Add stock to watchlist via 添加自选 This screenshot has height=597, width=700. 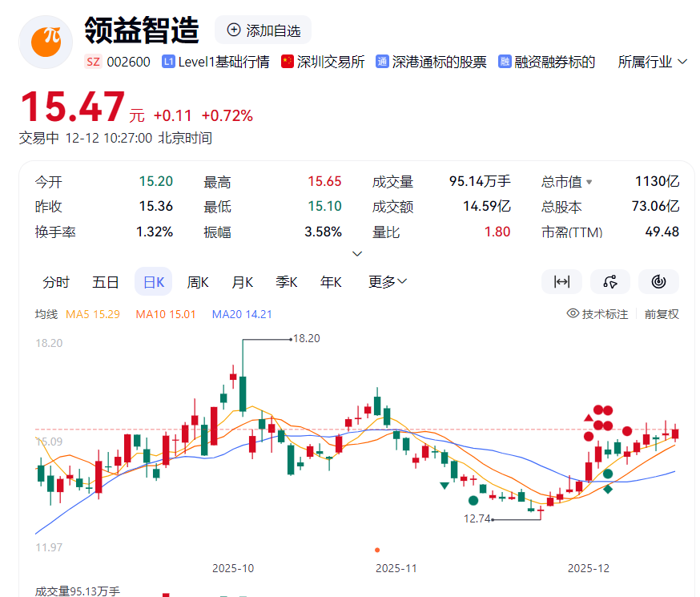coord(263,30)
